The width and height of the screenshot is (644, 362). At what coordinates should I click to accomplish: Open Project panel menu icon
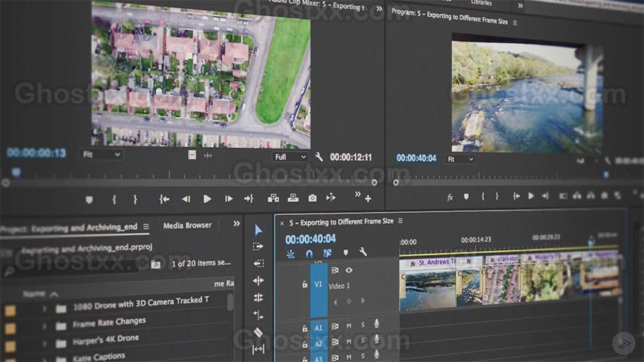[x=146, y=227]
